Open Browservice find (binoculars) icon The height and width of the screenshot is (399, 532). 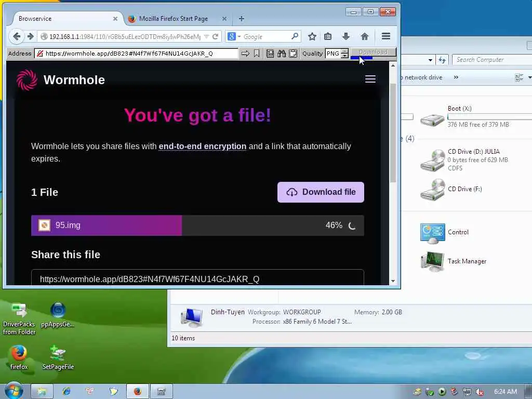pos(281,54)
